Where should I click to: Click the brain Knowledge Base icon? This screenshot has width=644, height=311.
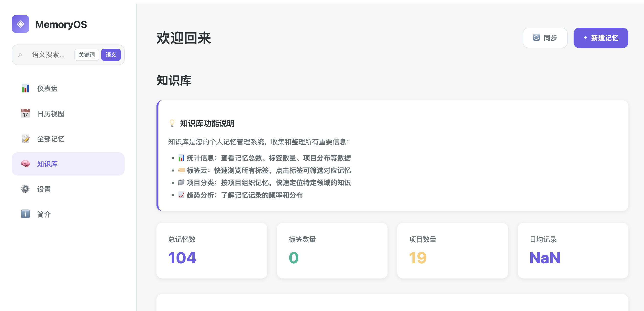click(x=25, y=164)
